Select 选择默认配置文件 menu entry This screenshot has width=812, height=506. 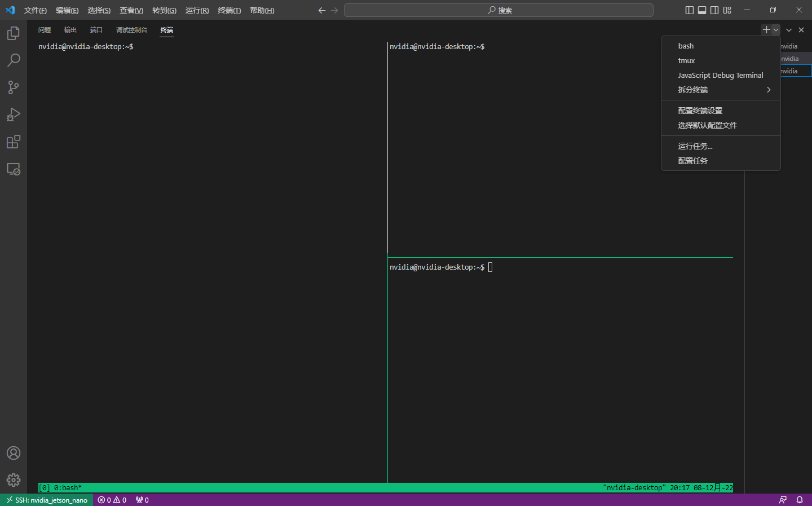pyautogui.click(x=721, y=125)
